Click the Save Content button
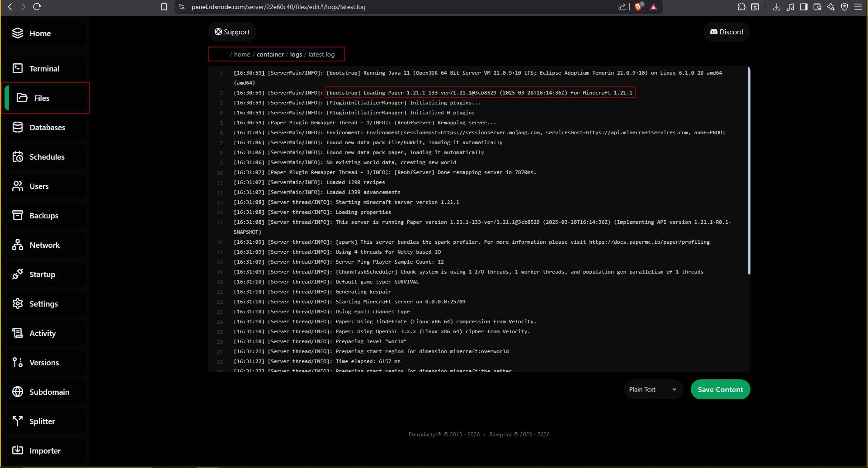The image size is (868, 468). tap(720, 389)
